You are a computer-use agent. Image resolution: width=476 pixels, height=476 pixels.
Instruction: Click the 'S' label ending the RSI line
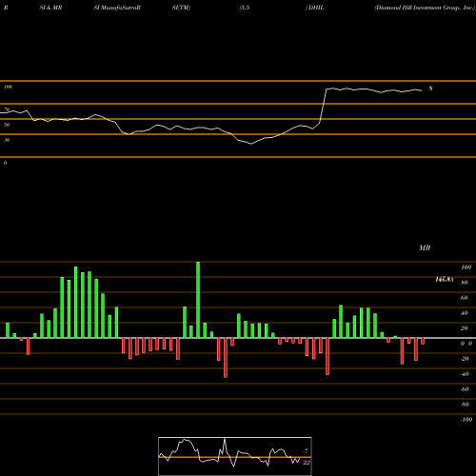pos(430,89)
